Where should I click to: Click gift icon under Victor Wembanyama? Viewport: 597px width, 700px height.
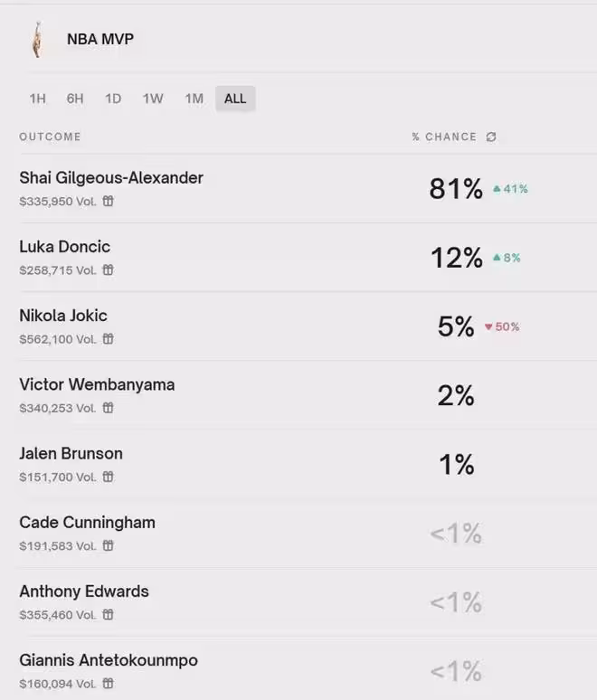pos(109,408)
